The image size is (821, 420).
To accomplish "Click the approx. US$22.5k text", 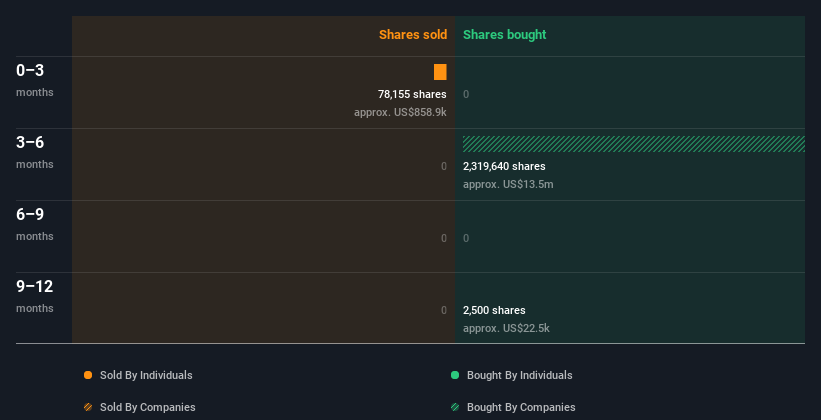I will pos(506,328).
